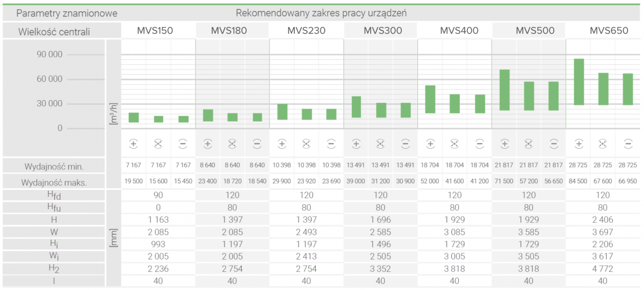This screenshot has width=644, height=290.
Task: Select the MVS400 column header
Action: coord(455,31)
